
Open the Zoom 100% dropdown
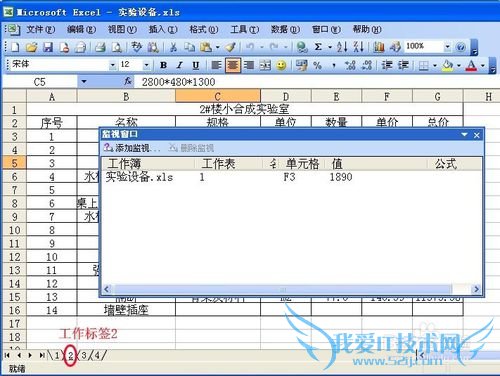[x=447, y=47]
